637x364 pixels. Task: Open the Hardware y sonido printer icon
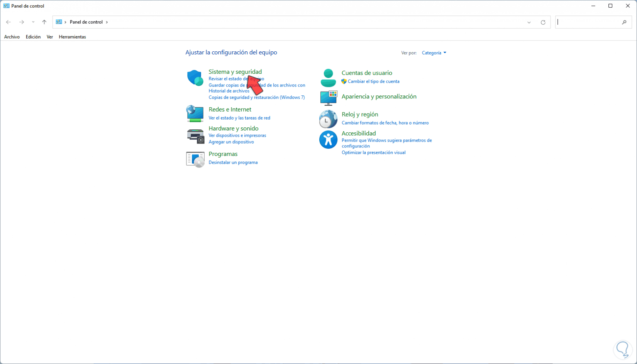click(195, 136)
